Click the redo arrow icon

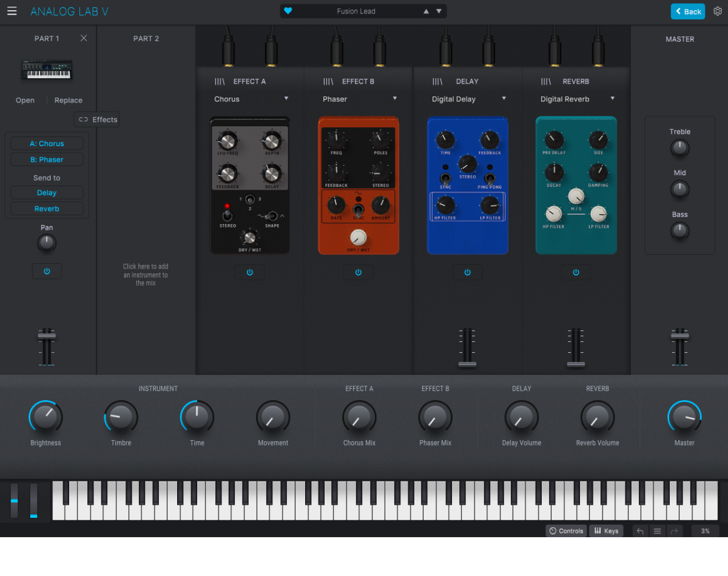click(674, 531)
